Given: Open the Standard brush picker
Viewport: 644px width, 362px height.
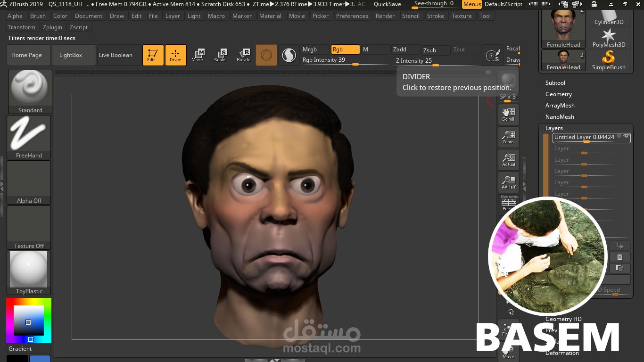Looking at the screenshot, I should click(30, 92).
